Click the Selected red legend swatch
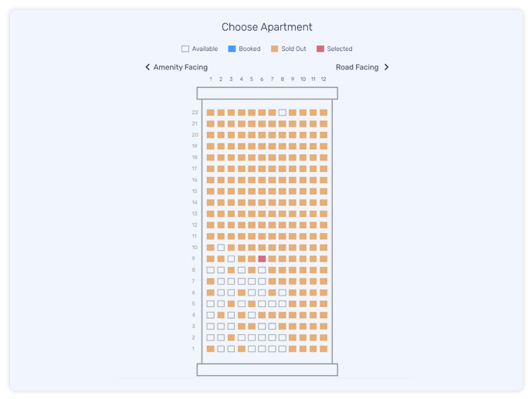The height and width of the screenshot is (399, 532). [x=320, y=49]
